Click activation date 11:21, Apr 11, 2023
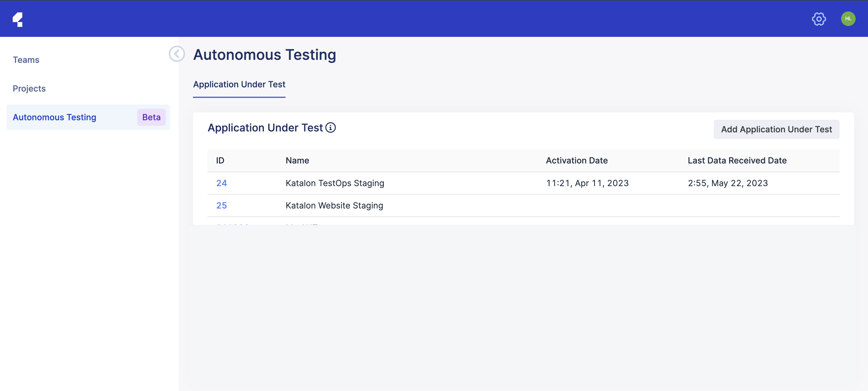Screen dimensions: 868x391 click(587, 183)
